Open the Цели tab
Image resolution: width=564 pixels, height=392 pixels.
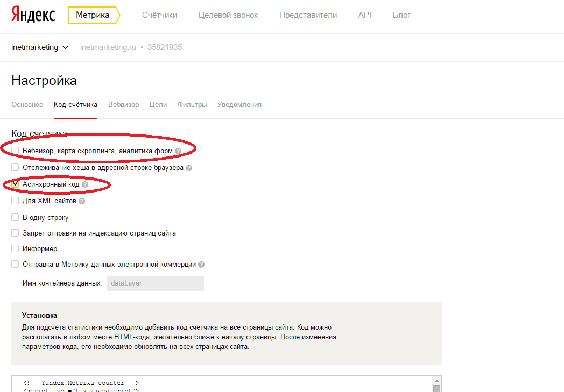158,104
